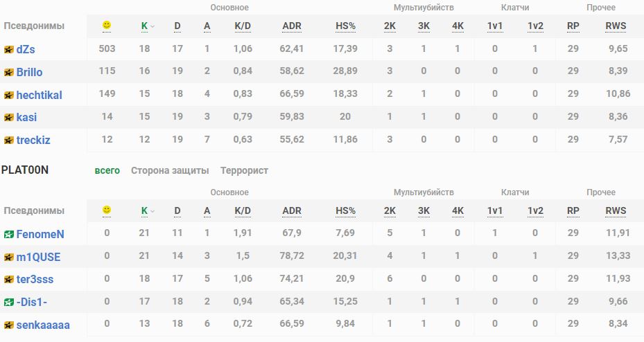Click the badge icon next to treckiz
This screenshot has width=644, height=342.
point(9,140)
